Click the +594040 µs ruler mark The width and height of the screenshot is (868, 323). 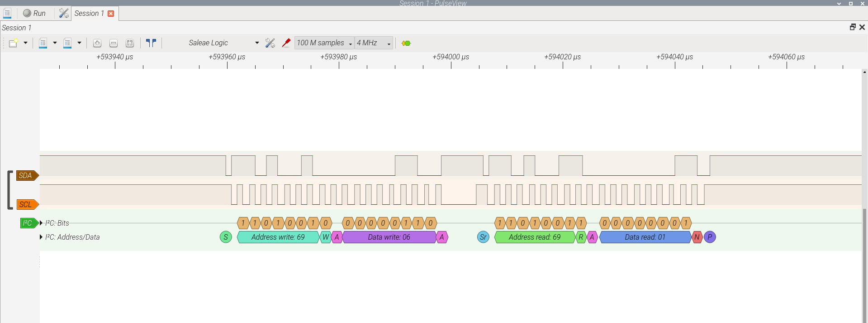coord(675,57)
